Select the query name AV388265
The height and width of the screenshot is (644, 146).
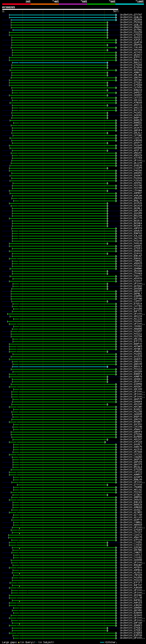(x=8, y=7)
